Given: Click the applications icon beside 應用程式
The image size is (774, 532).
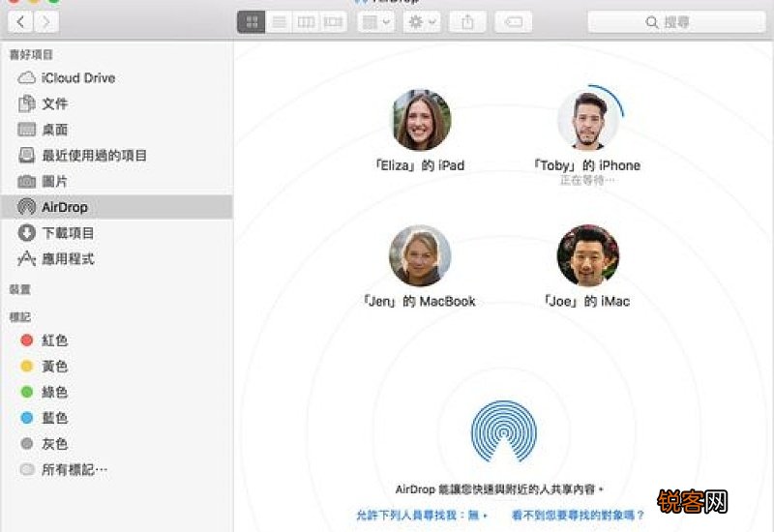Looking at the screenshot, I should pos(27,258).
